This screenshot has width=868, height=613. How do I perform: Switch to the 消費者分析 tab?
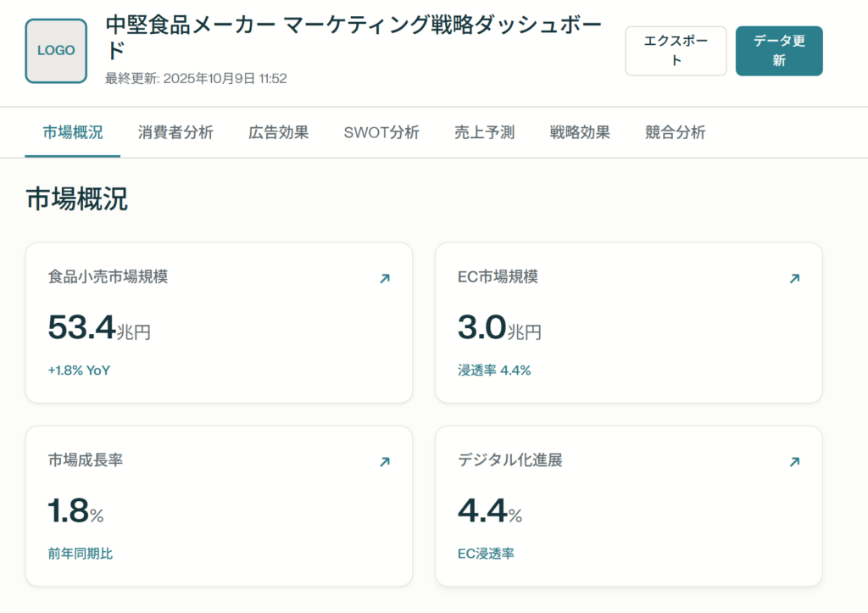(x=175, y=132)
